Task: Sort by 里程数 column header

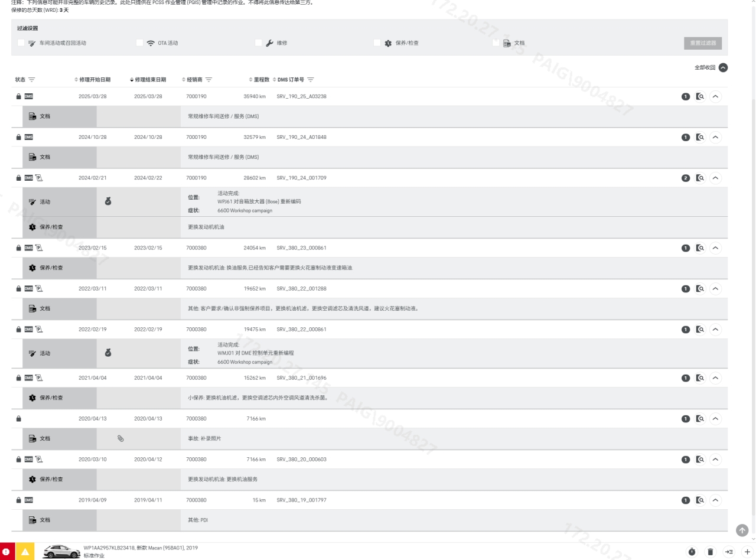Action: coord(259,80)
